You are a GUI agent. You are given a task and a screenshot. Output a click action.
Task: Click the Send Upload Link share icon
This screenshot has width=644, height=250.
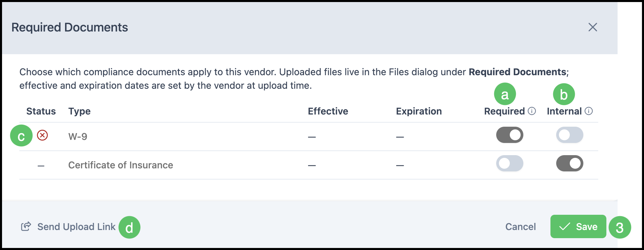pos(26,226)
